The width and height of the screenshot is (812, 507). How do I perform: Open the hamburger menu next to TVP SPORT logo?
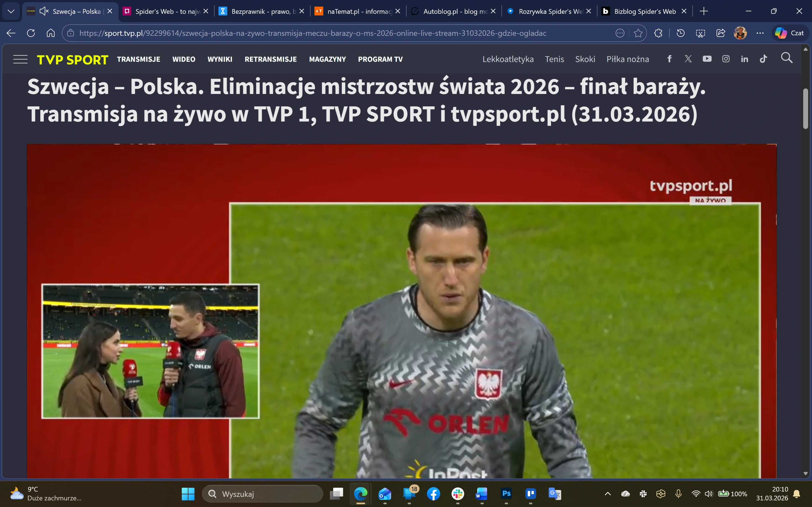20,59
